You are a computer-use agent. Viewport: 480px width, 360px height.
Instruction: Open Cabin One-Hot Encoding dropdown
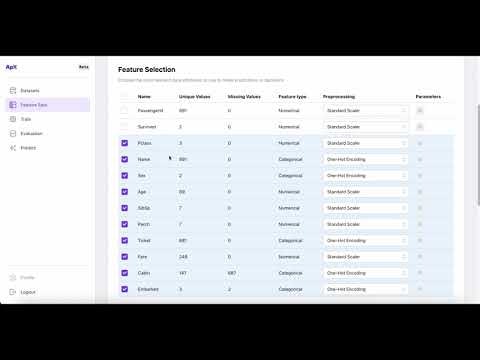coord(366,273)
